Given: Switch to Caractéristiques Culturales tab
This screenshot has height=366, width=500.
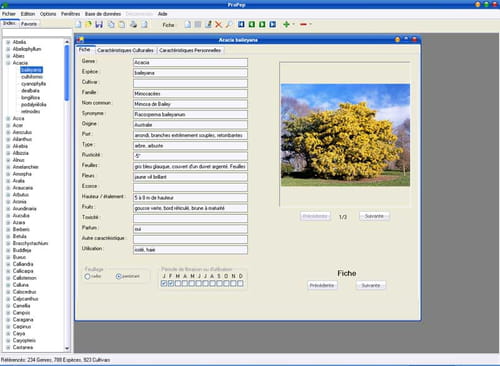Looking at the screenshot, I should click(x=125, y=50).
